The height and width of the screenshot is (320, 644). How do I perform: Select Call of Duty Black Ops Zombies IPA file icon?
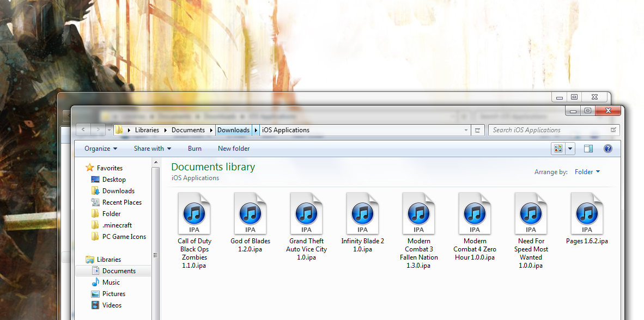(x=195, y=213)
